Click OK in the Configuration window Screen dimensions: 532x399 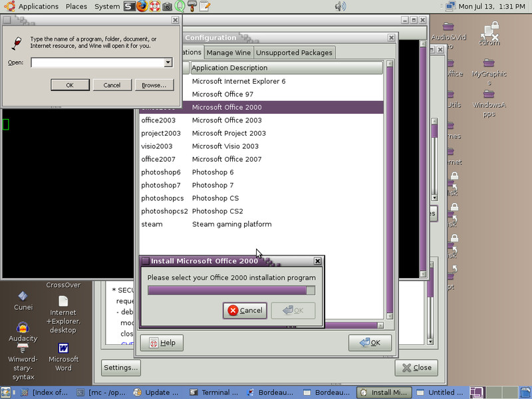pyautogui.click(x=370, y=342)
